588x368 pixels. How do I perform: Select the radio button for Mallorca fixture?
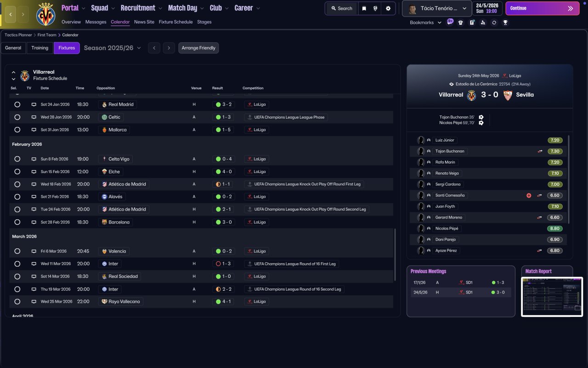coord(17,130)
